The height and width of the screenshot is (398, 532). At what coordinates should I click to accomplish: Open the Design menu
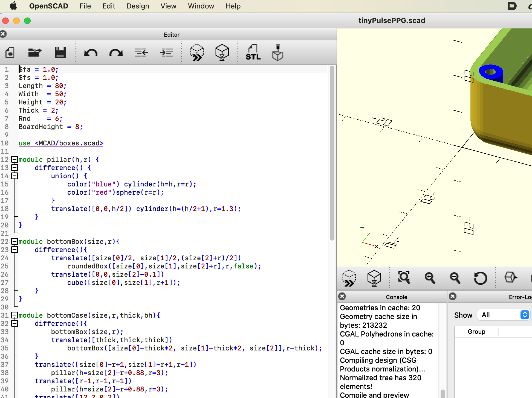(138, 6)
